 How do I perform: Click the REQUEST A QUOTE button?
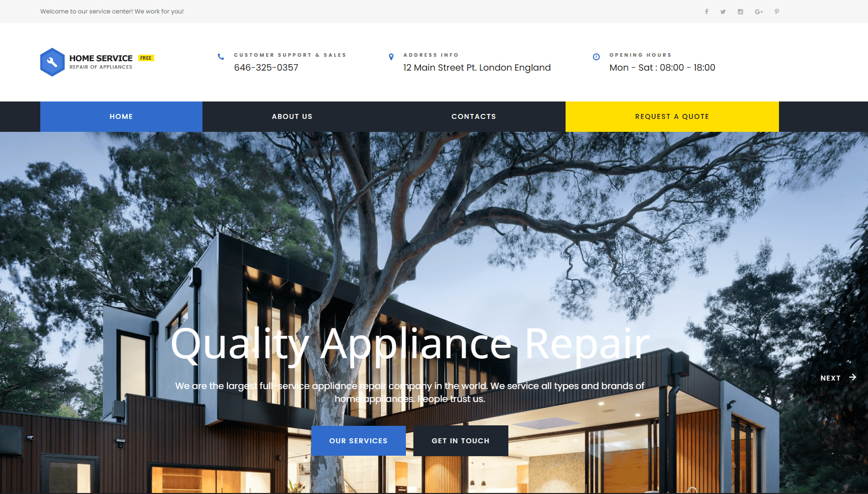(672, 116)
